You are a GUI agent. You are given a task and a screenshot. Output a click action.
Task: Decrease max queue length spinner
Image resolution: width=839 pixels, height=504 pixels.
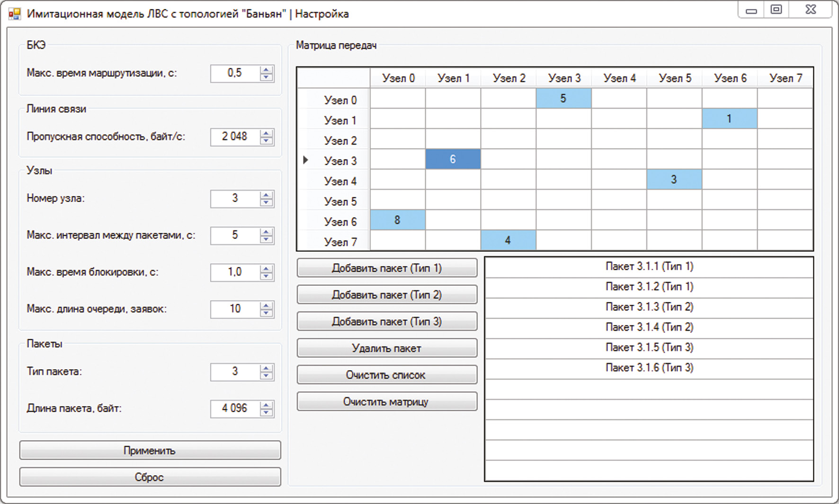point(267,313)
